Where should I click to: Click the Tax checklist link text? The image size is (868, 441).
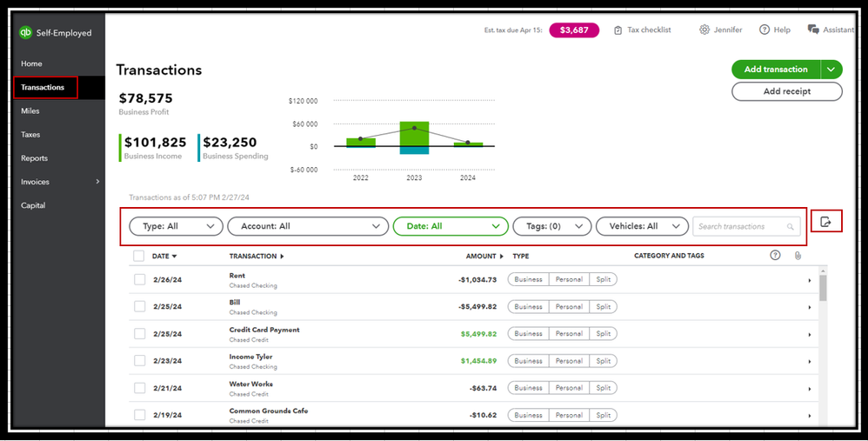click(649, 30)
